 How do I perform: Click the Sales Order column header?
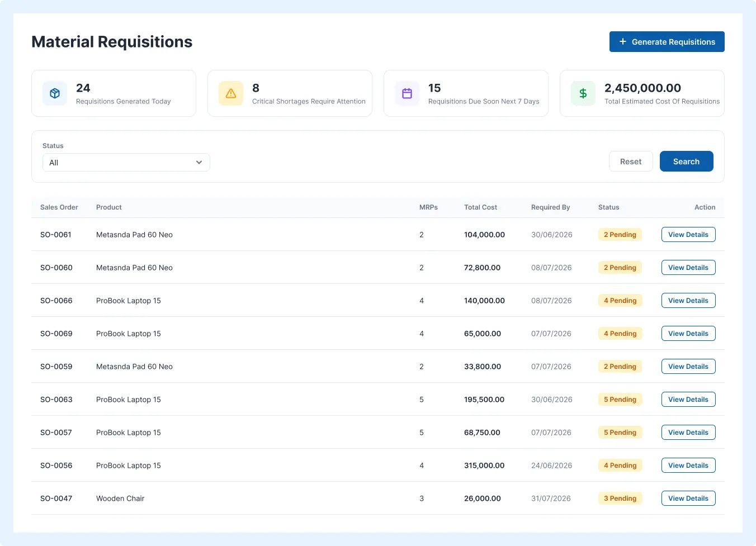tap(59, 207)
